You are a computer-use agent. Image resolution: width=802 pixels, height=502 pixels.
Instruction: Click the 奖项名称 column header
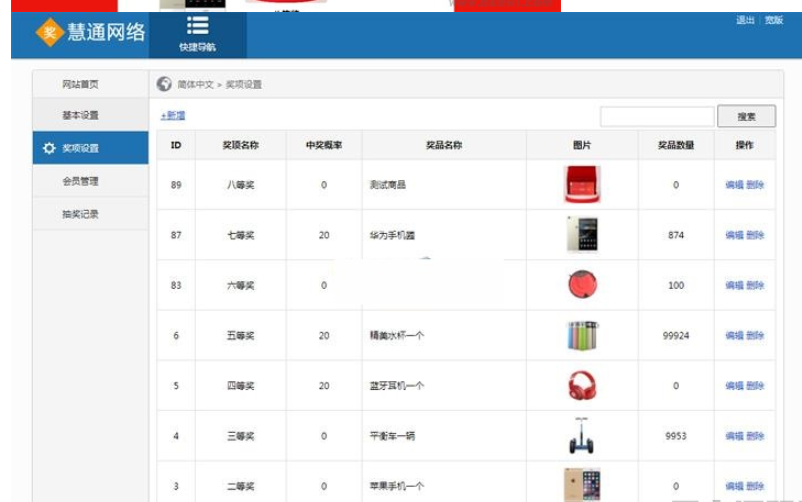(240, 145)
